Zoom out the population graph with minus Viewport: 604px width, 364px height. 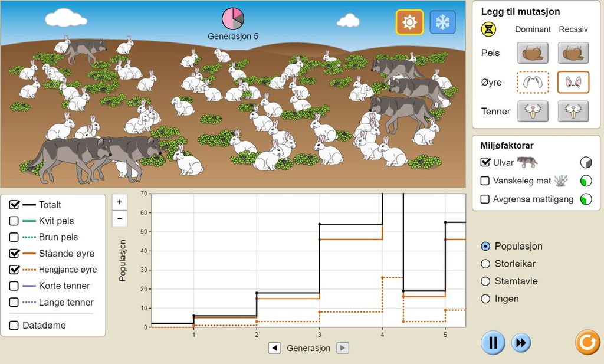pyautogui.click(x=119, y=218)
